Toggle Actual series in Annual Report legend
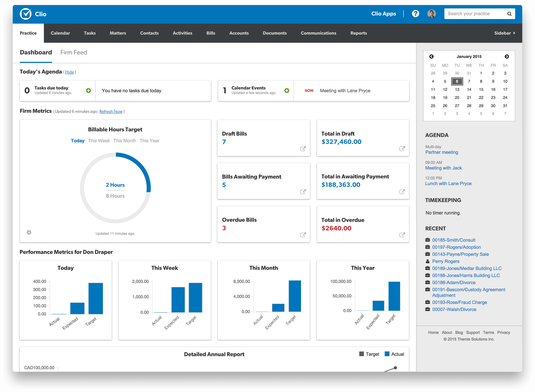Viewport: 535px width, 392px height. [395, 354]
